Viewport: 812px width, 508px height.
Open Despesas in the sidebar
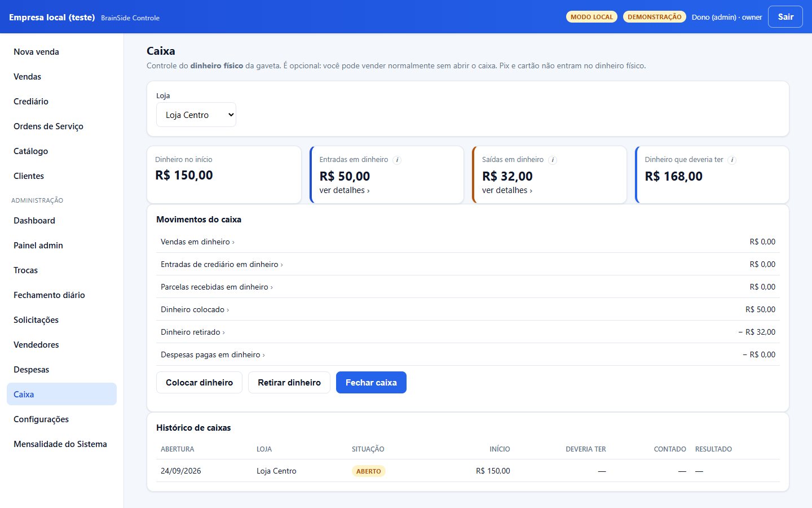[61, 369]
